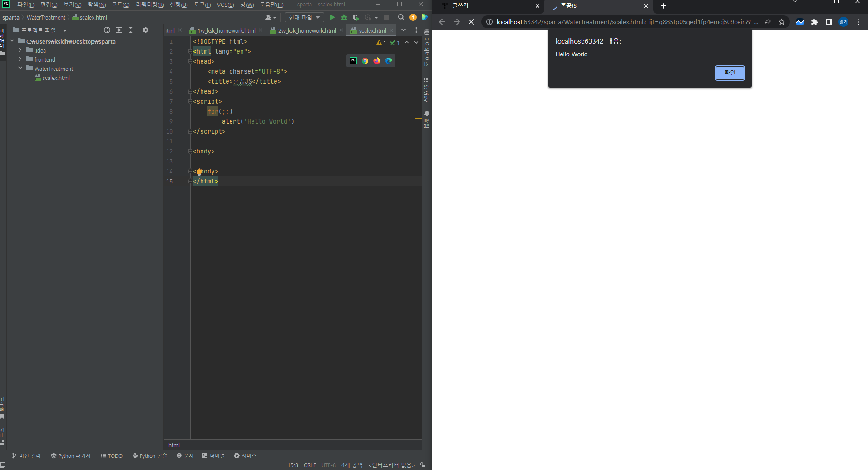Open the 서비스 tool window
This screenshot has height=470, width=868.
click(245, 455)
